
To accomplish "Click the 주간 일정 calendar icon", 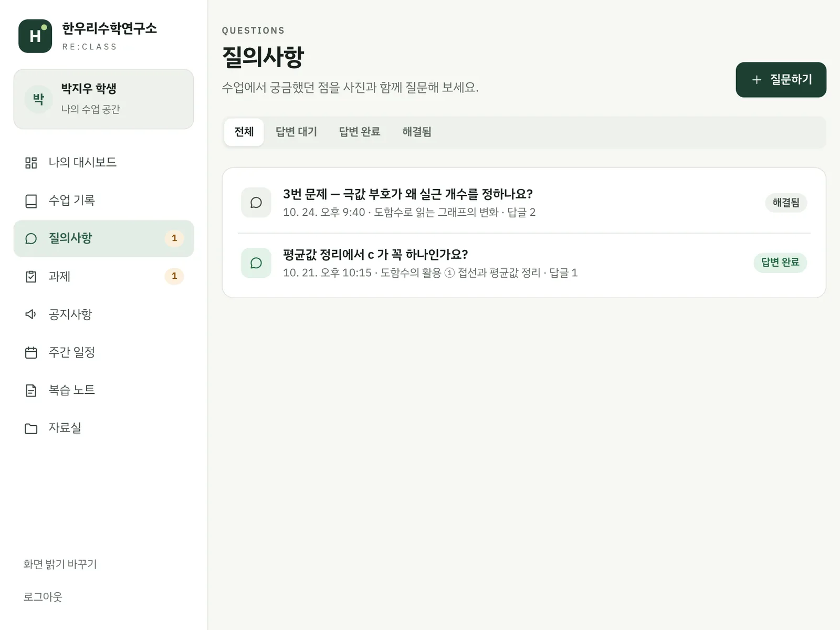I will (x=31, y=352).
